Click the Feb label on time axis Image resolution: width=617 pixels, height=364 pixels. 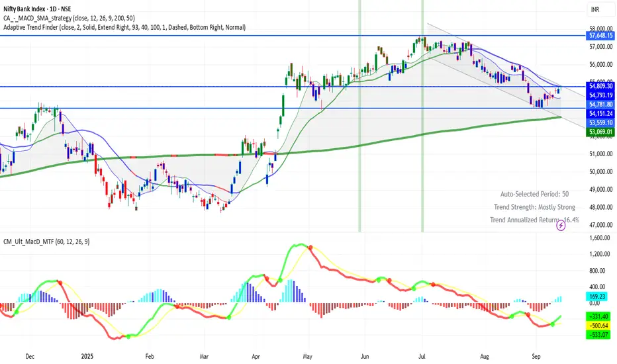pos(150,357)
